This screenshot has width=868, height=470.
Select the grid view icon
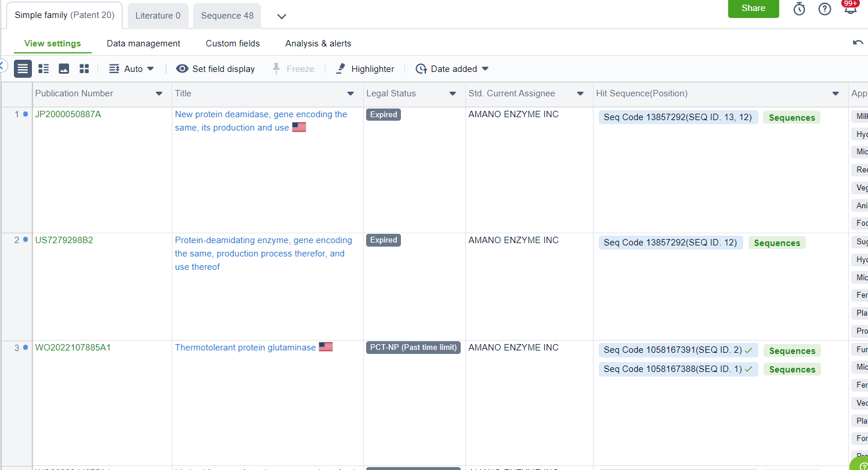[84, 68]
